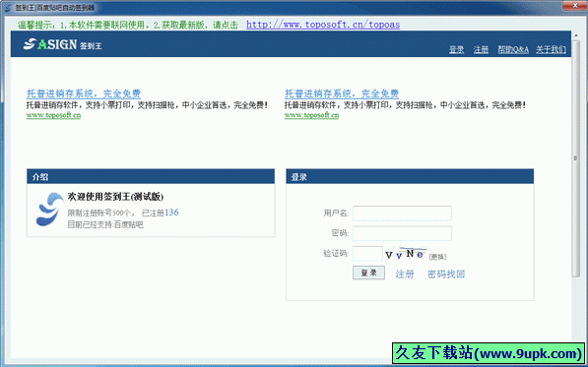
Task: Open the www.toposoft.cn/topoas link at the top
Action: pos(323,25)
